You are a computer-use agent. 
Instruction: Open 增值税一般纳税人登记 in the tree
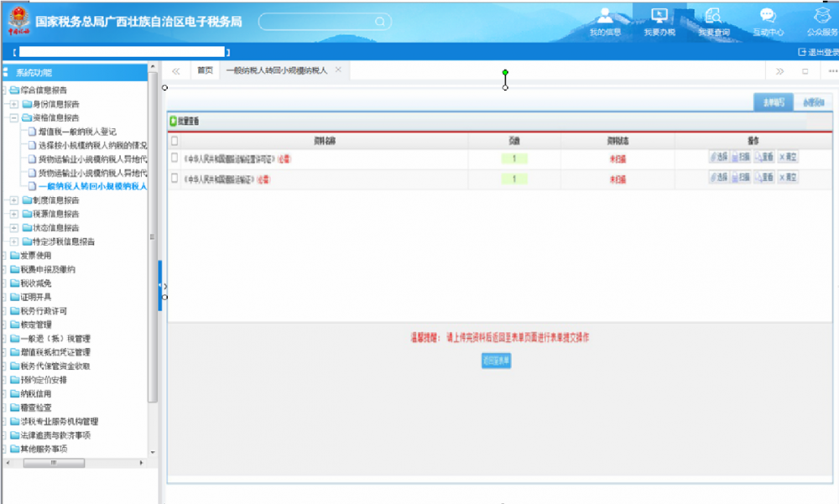[x=77, y=132]
